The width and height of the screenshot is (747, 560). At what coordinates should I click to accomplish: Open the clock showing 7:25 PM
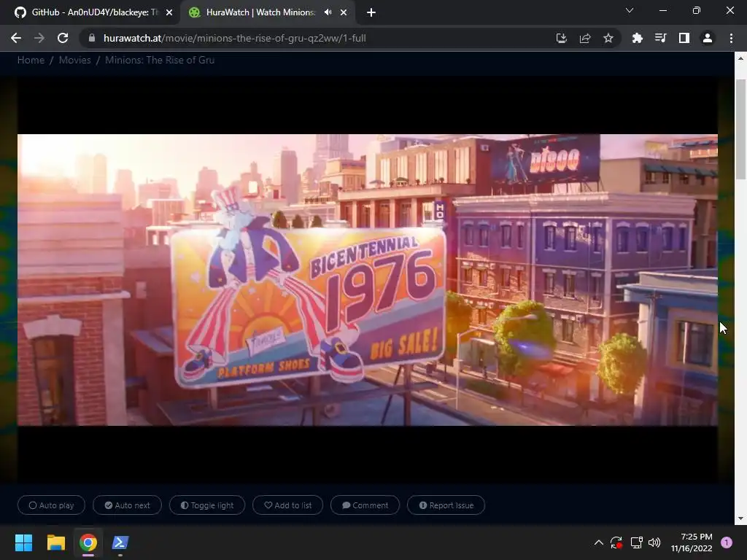click(692, 542)
